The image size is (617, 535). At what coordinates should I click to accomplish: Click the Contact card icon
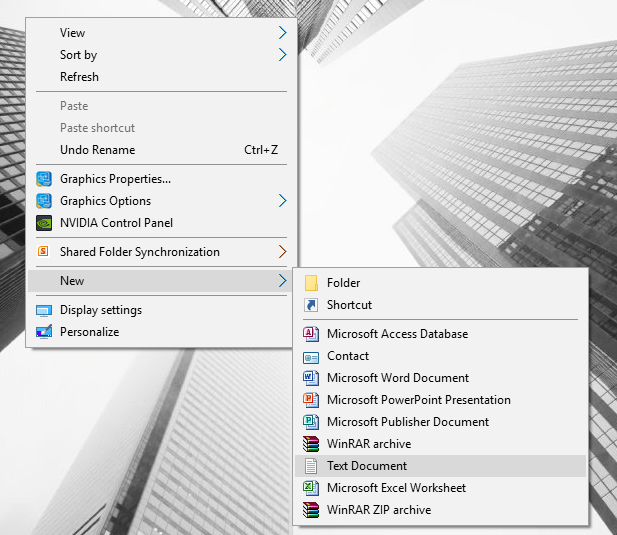(x=310, y=357)
